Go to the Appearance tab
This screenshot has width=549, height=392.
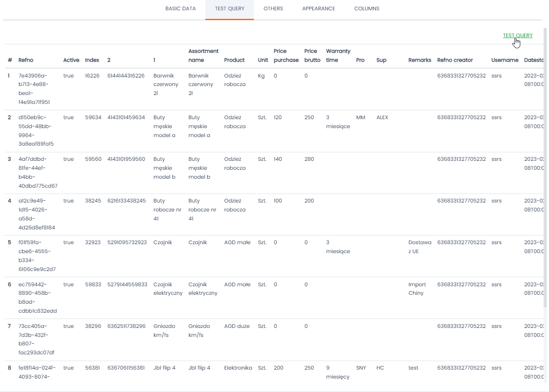318,9
